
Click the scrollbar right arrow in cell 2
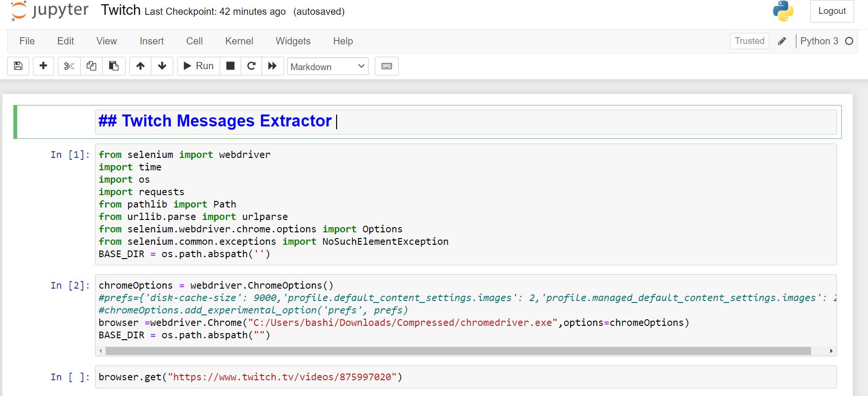pyautogui.click(x=831, y=351)
